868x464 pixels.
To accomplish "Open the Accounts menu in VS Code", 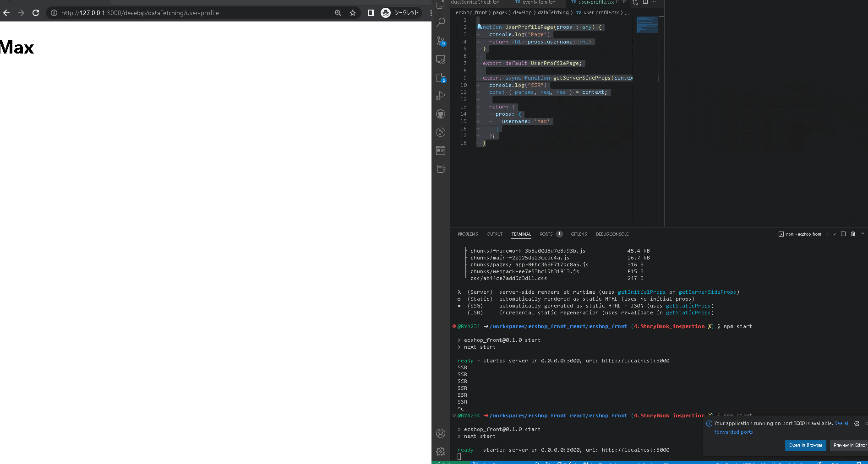I will point(441,433).
